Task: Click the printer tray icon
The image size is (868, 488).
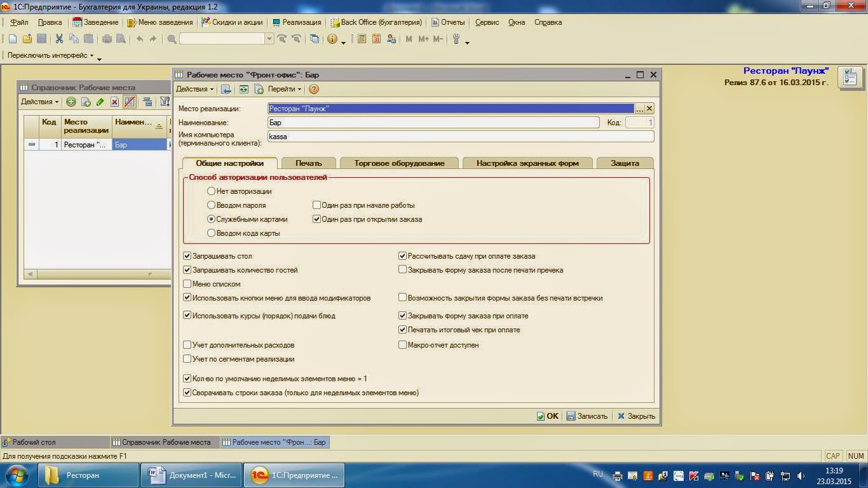Action: coord(617,475)
